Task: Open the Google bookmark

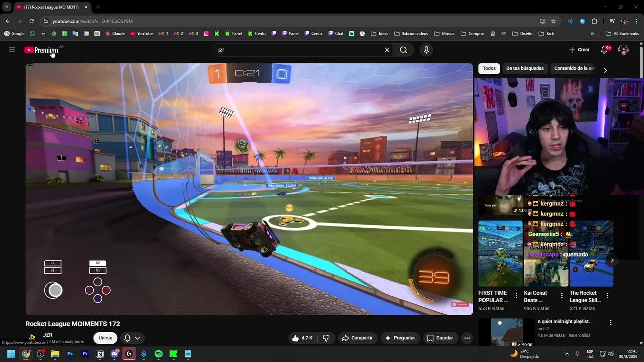Action: click(x=14, y=34)
